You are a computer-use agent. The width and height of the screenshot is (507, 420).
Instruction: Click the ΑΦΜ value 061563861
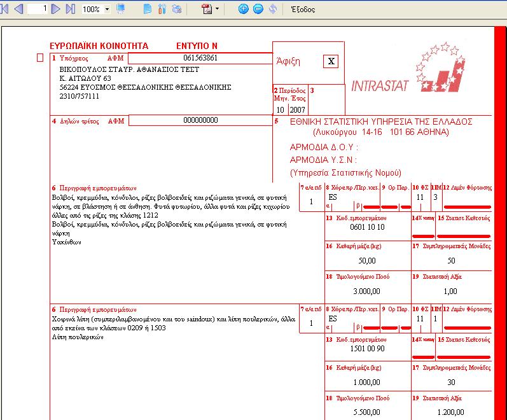point(200,58)
